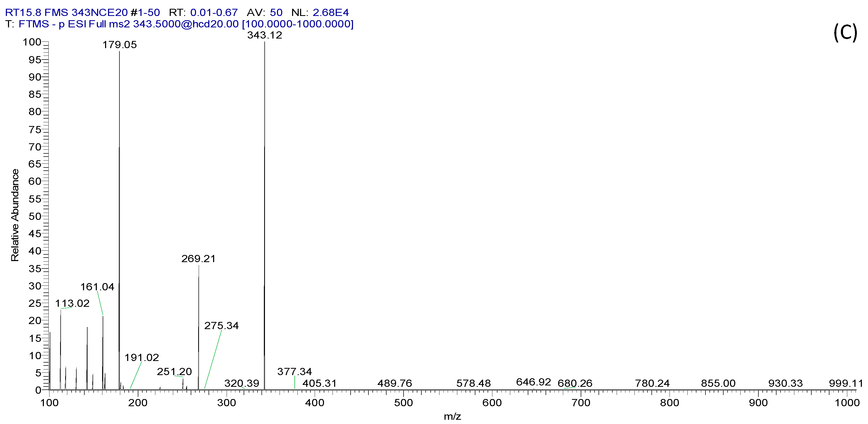
Task: Click the 646.92 peak label
Action: tap(533, 382)
